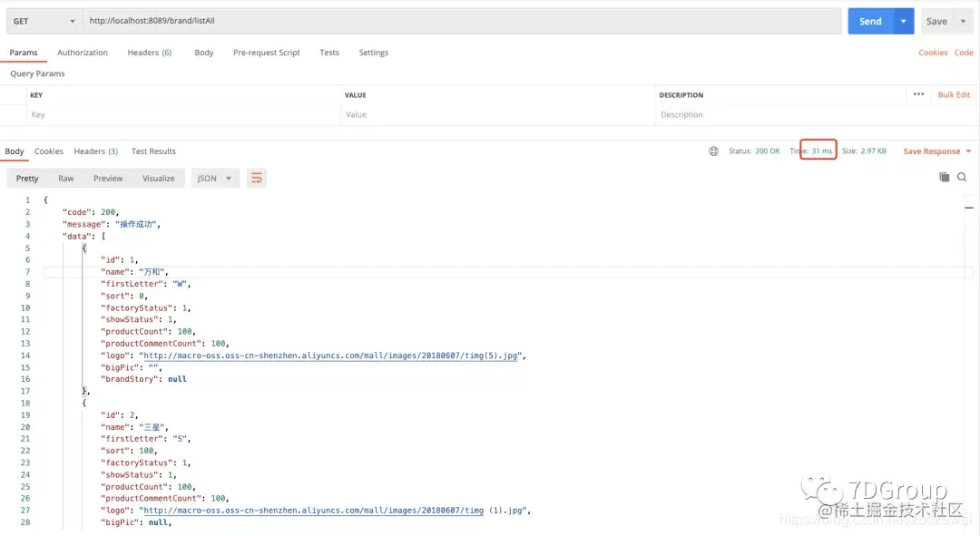The height and width of the screenshot is (536, 980).
Task: Click the Value input field
Action: [498, 115]
